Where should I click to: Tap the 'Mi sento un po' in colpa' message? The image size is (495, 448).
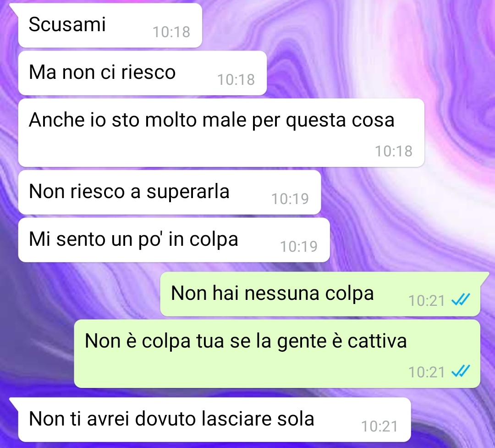coord(174,240)
